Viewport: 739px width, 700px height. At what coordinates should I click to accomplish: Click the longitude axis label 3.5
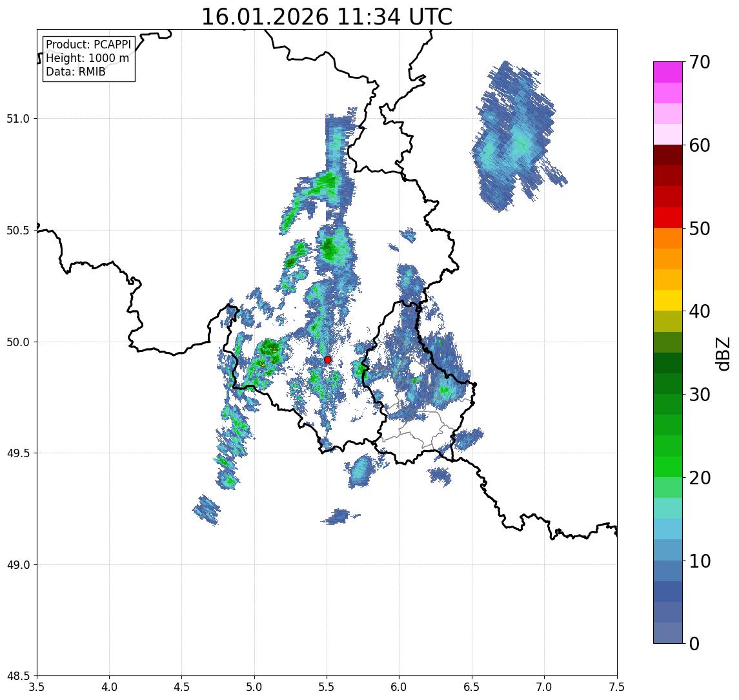[37, 686]
